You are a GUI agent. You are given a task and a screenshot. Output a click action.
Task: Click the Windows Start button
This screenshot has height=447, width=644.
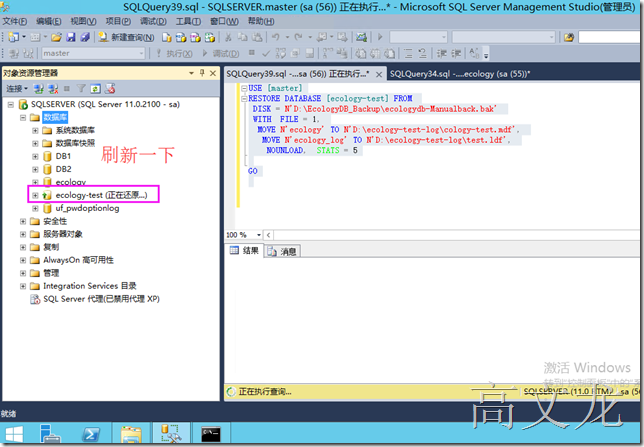[14, 434]
